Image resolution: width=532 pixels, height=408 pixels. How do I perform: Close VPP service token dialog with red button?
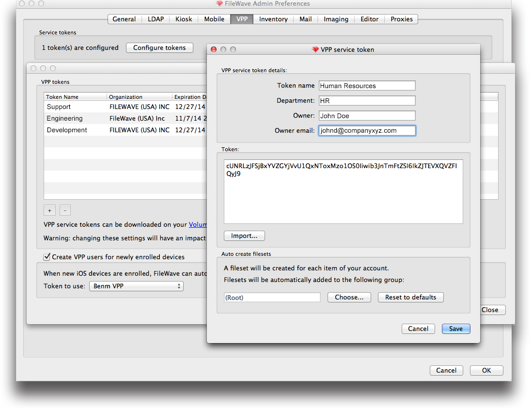(214, 49)
